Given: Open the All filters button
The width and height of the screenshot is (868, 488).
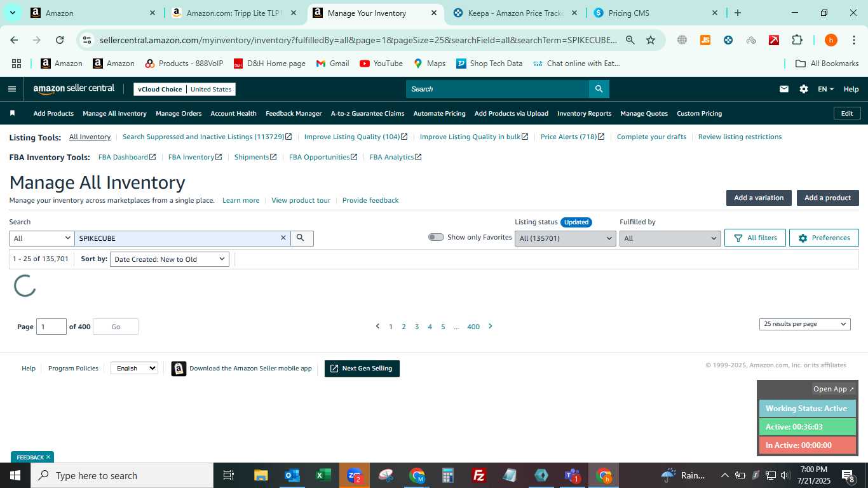Looking at the screenshot, I should coord(755,238).
